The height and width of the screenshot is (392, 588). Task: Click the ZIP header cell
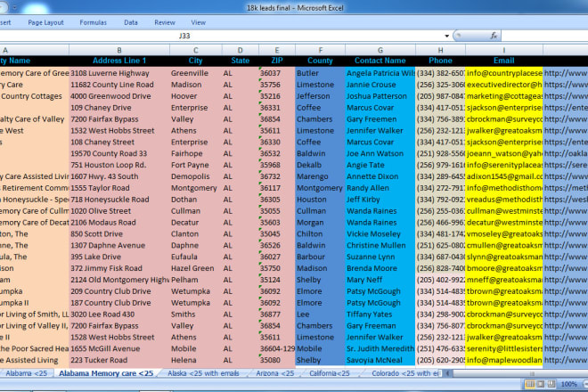click(277, 61)
